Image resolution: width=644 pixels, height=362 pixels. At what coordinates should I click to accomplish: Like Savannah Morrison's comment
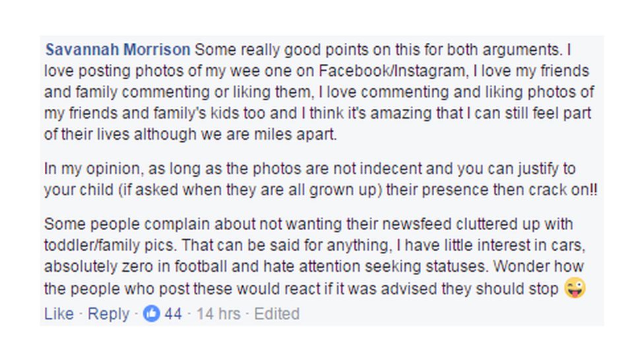pos(59,314)
